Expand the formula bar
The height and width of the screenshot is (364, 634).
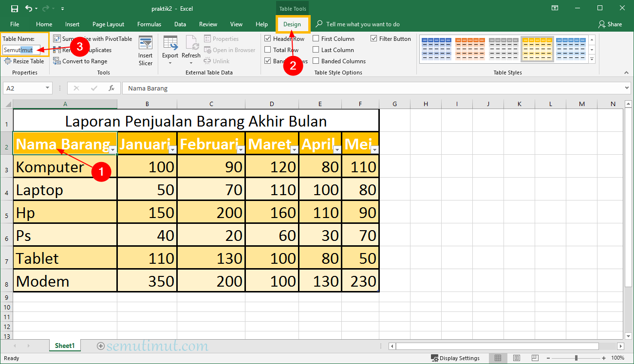pyautogui.click(x=627, y=88)
